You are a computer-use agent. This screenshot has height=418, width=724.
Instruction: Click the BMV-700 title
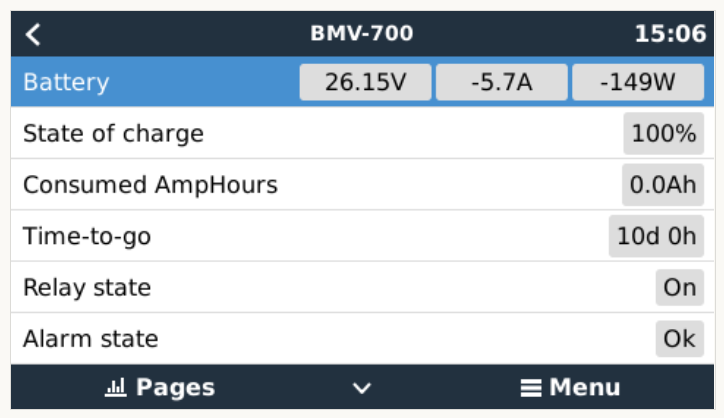pyautogui.click(x=362, y=34)
